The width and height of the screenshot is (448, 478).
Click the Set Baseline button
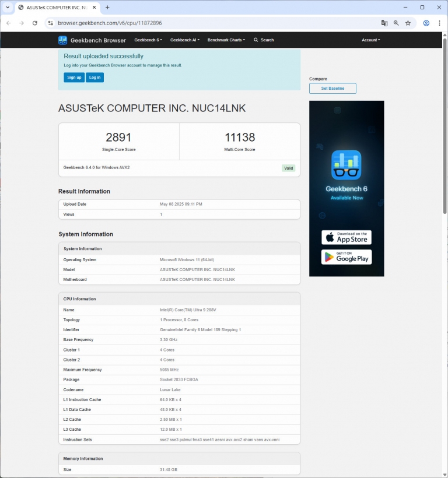[332, 89]
